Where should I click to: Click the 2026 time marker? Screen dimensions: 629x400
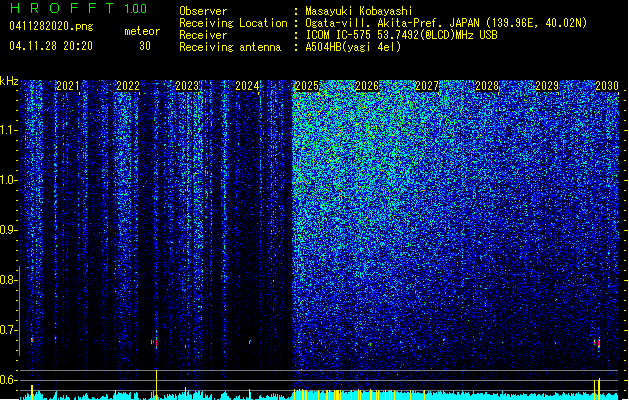pyautogui.click(x=367, y=86)
